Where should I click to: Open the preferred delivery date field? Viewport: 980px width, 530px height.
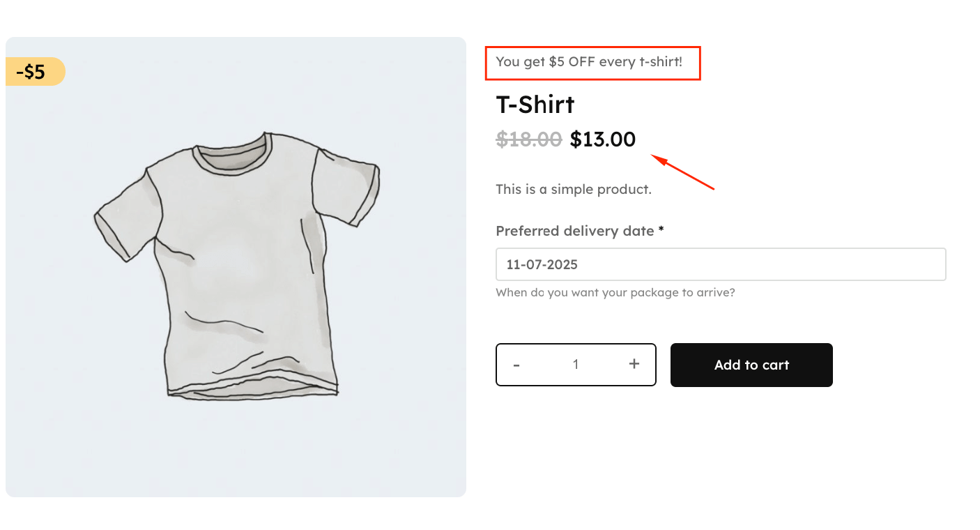coord(721,264)
